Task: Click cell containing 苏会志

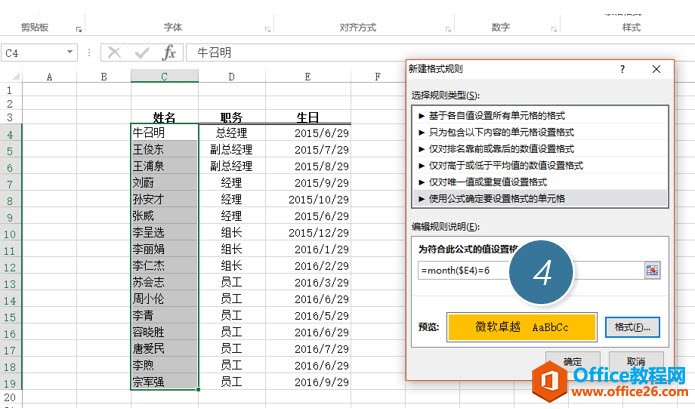Action: click(x=164, y=282)
